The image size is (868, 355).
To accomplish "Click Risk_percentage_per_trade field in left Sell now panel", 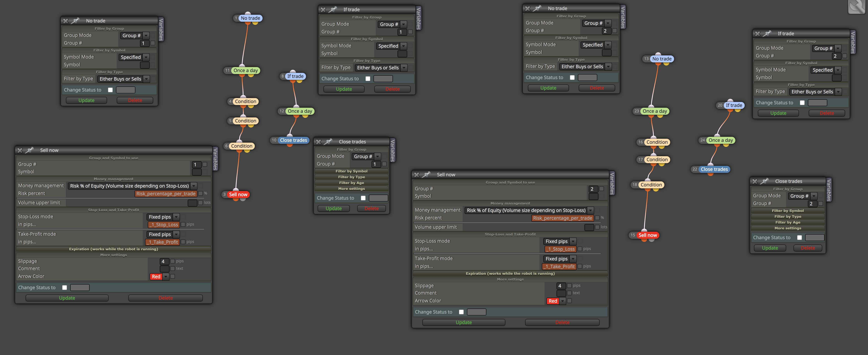I will click(x=166, y=194).
